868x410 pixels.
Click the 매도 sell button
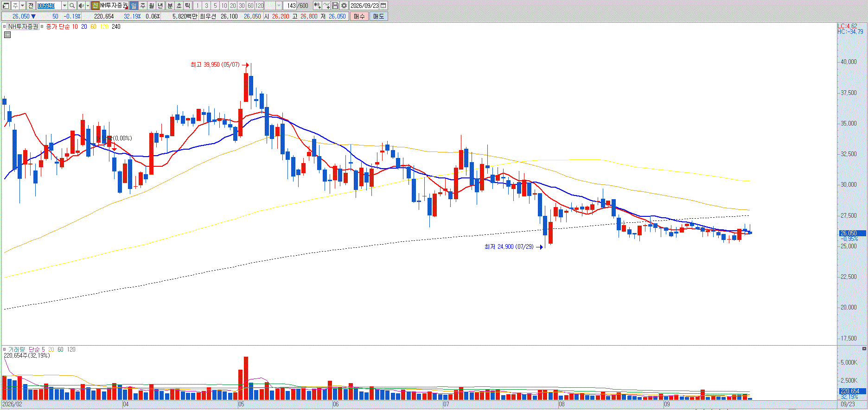(379, 16)
